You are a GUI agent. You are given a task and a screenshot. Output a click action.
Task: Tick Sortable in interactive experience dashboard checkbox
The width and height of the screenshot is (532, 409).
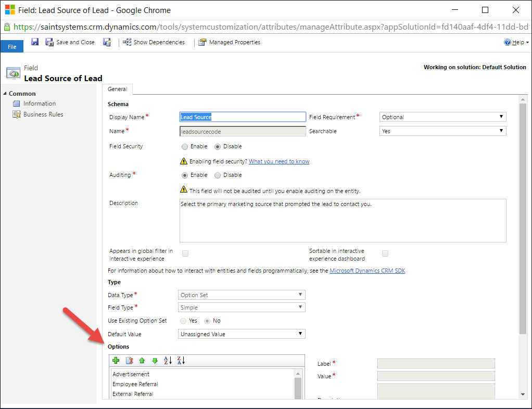coord(385,253)
